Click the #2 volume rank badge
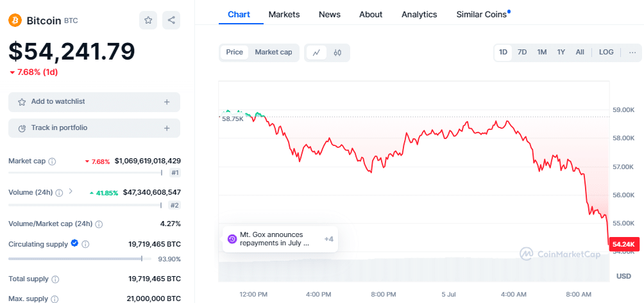The width and height of the screenshot is (644, 303). pos(175,206)
